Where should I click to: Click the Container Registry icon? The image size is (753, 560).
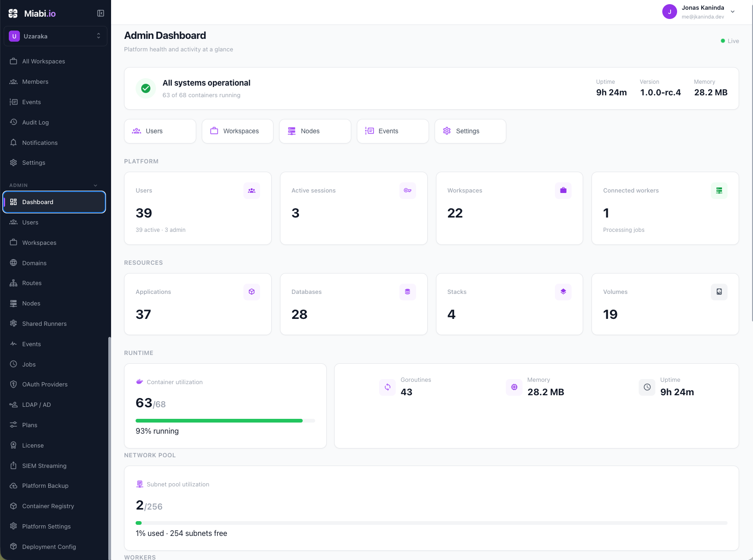point(13,506)
